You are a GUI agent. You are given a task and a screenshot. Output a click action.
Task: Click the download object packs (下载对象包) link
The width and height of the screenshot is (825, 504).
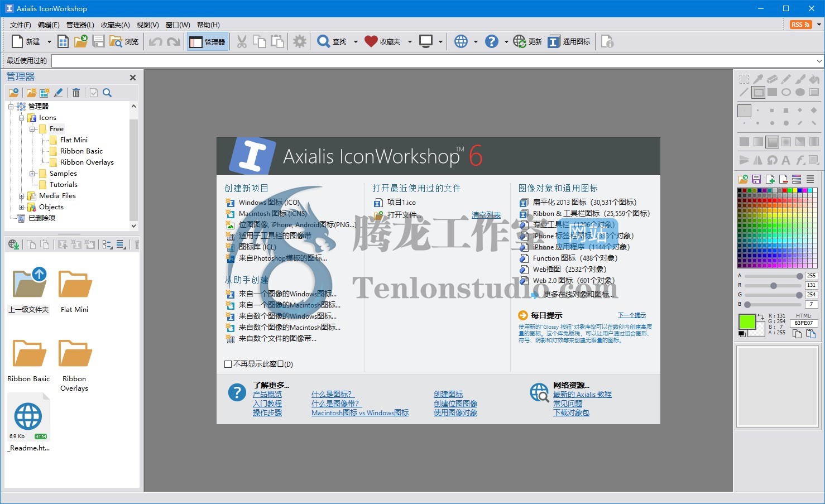571,413
